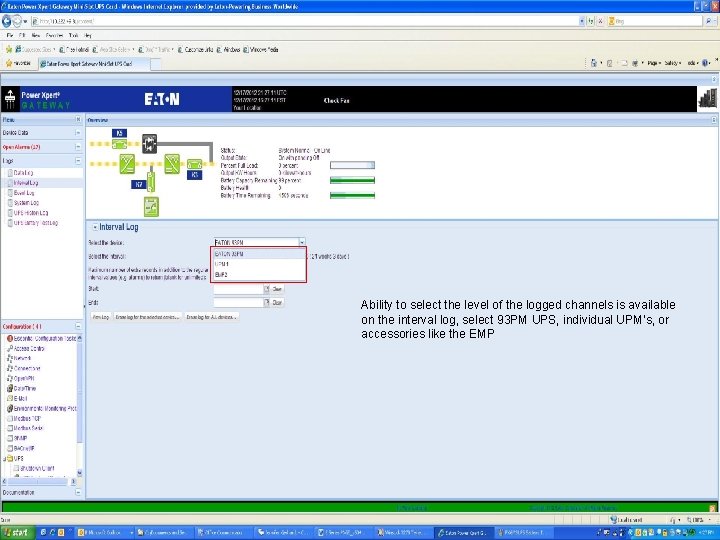Open the System Log tree item

26,202
